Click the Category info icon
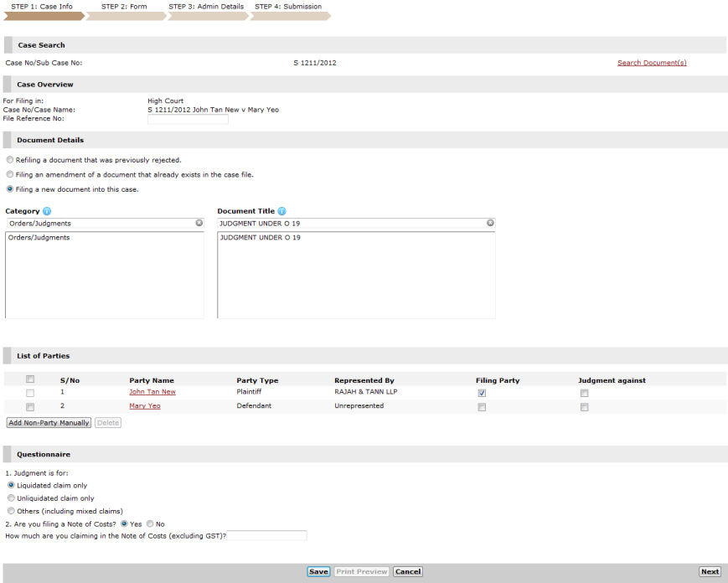This screenshot has width=728, height=583. coord(47,212)
